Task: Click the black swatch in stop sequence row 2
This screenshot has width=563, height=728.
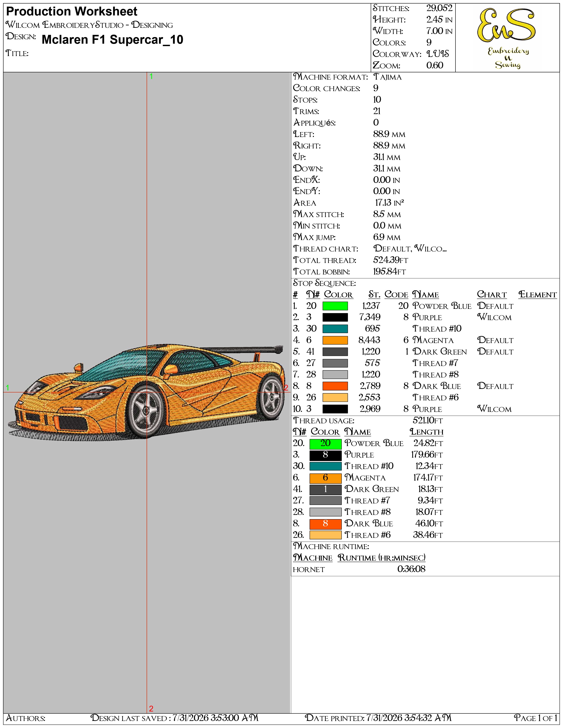Action: [x=335, y=317]
